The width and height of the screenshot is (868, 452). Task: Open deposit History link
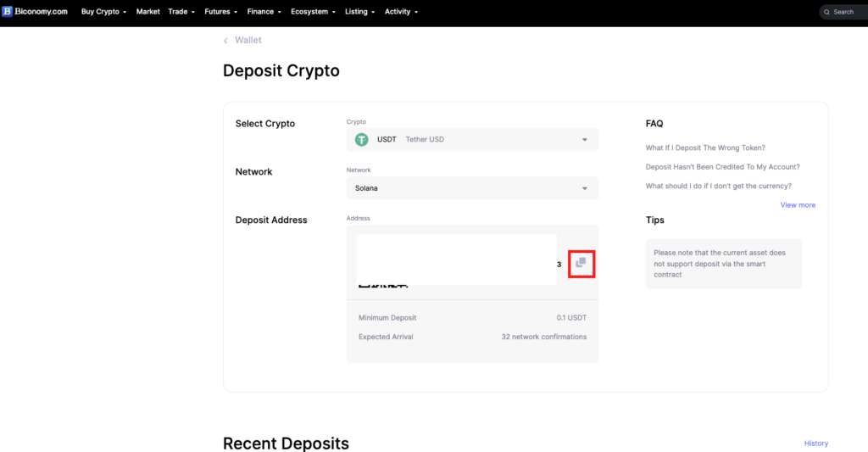coord(816,444)
